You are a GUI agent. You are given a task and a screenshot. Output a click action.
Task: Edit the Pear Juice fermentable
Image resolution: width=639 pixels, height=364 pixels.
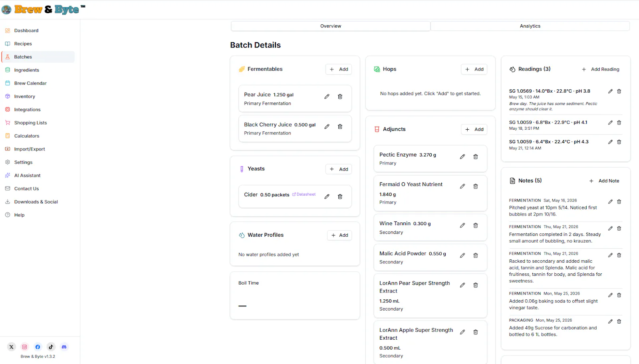pos(327,97)
